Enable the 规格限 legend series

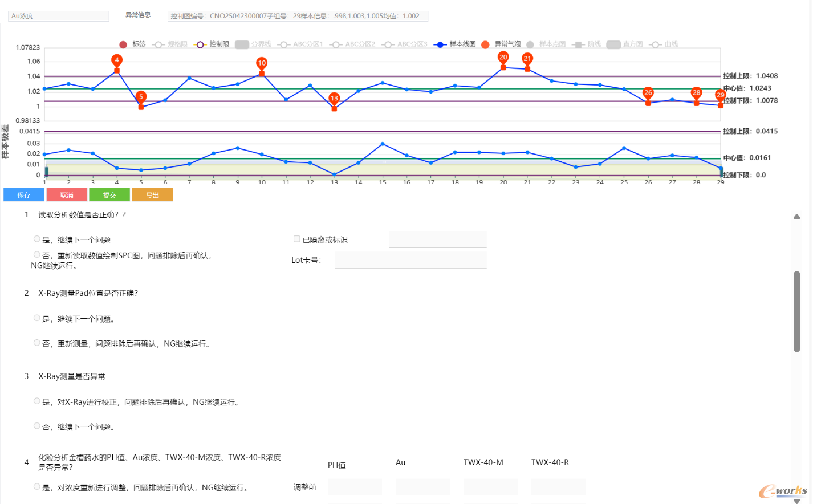point(158,44)
